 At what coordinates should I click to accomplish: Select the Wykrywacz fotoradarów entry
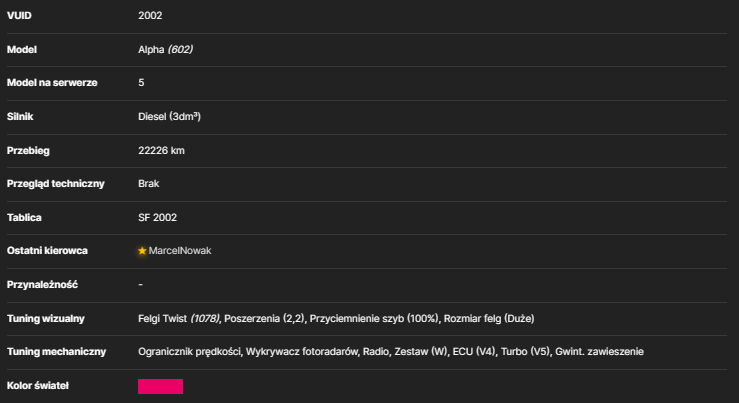(302, 352)
